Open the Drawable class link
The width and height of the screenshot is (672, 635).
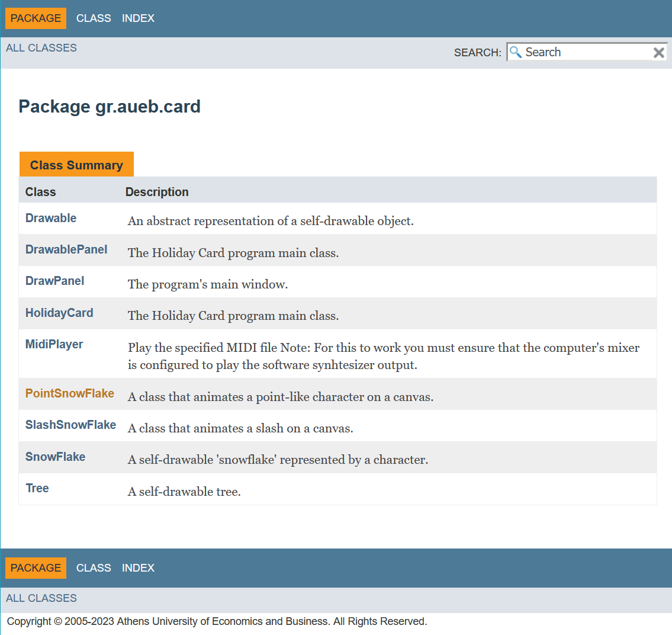(50, 218)
